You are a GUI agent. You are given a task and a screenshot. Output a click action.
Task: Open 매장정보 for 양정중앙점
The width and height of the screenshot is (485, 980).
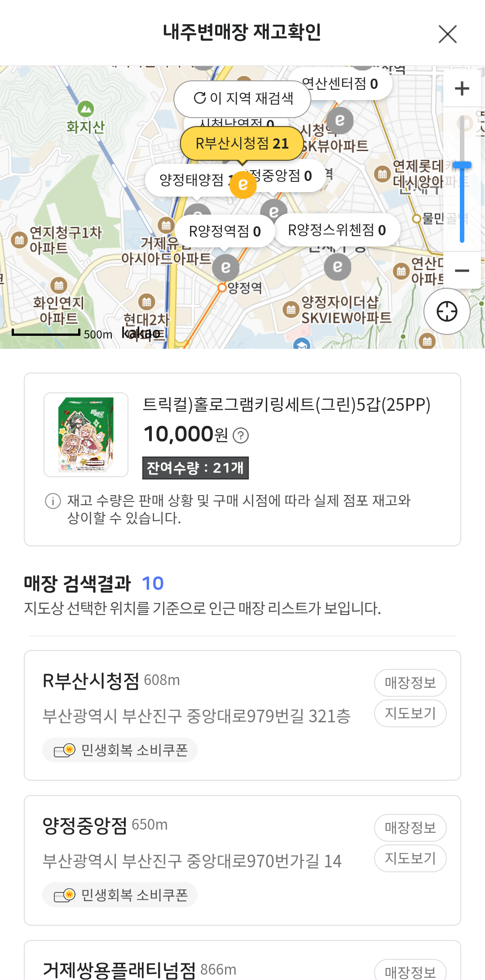coord(410,828)
